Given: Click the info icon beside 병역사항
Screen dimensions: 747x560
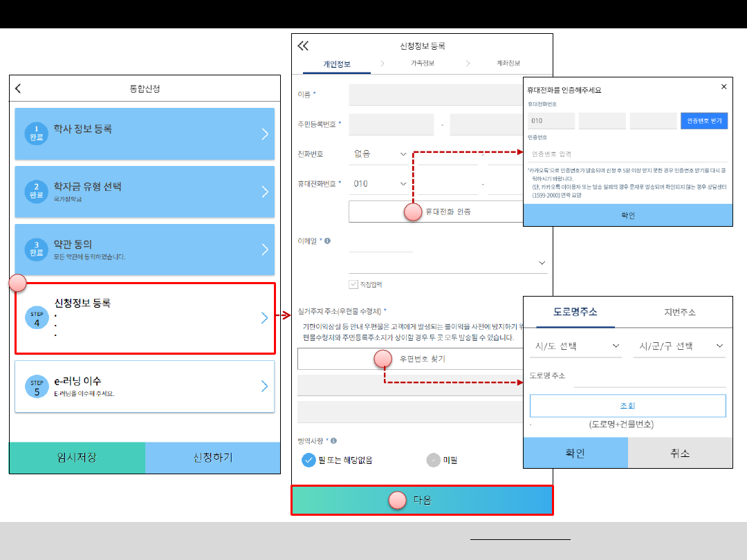Looking at the screenshot, I should (x=333, y=440).
